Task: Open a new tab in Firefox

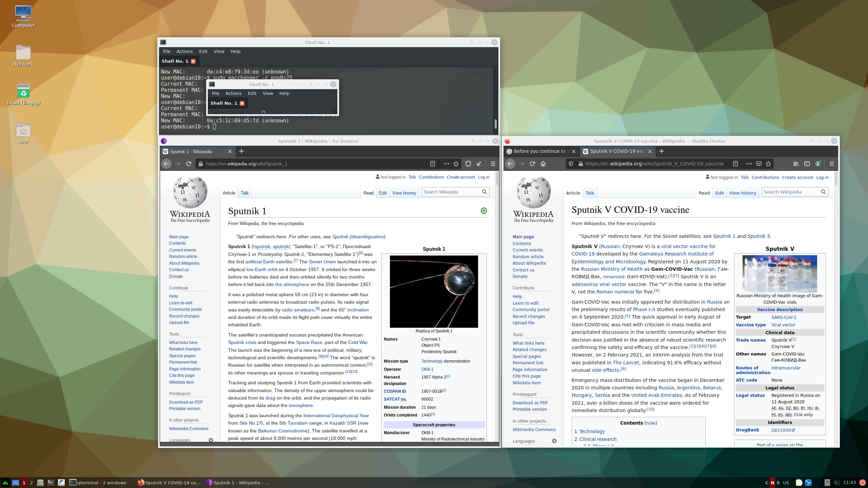Action: coord(662,151)
